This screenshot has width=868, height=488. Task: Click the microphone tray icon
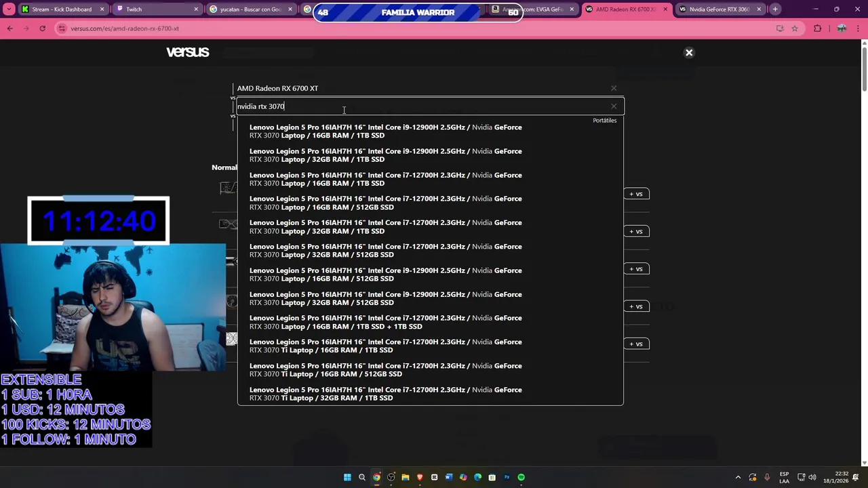tap(767, 477)
